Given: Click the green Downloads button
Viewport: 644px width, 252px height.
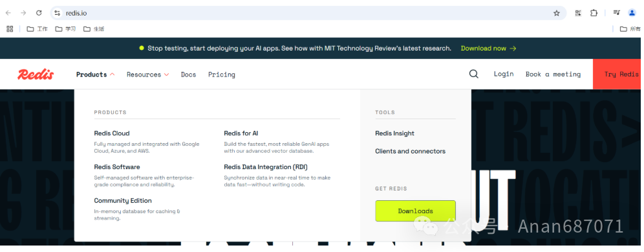Looking at the screenshot, I should (x=415, y=211).
